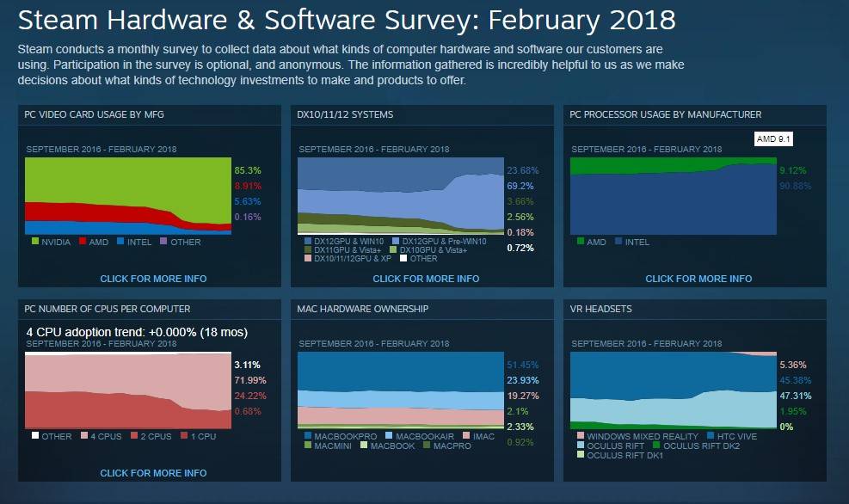This screenshot has width=849, height=504.
Task: Click the HTC VIVE legend swatch
Action: point(711,435)
